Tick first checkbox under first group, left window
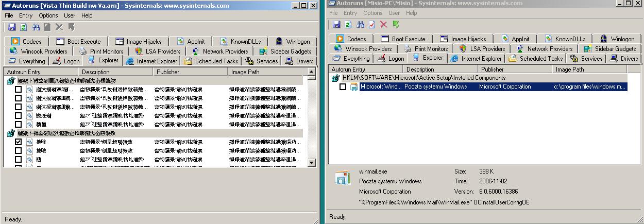 pyautogui.click(x=18, y=90)
